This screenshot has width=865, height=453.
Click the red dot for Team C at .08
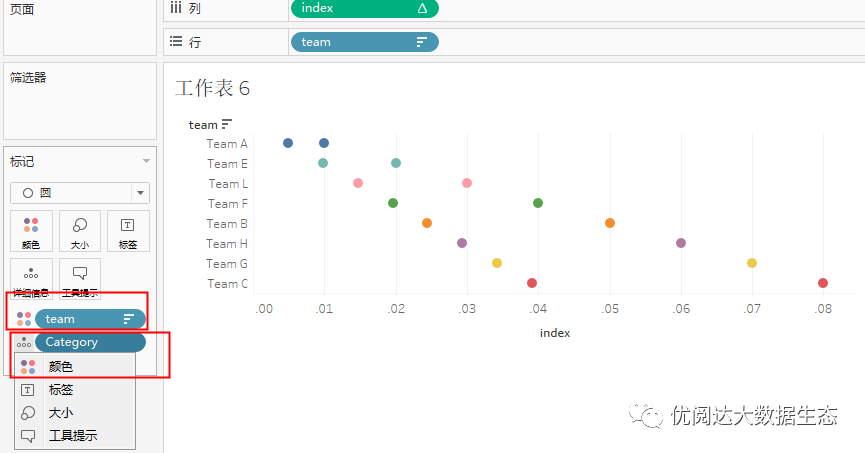[823, 283]
